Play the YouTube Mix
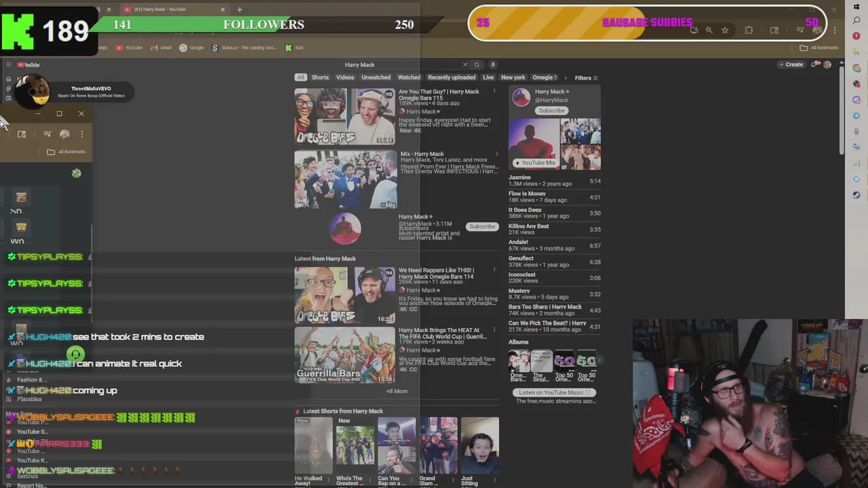The width and height of the screenshot is (868, 488). click(x=535, y=163)
